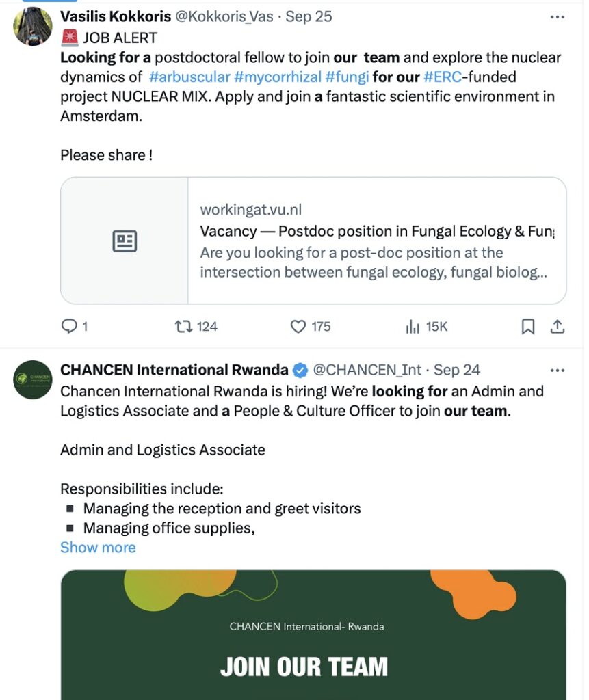Expand CHANCEN tweet with Show more
This screenshot has height=700, width=589.
[98, 548]
